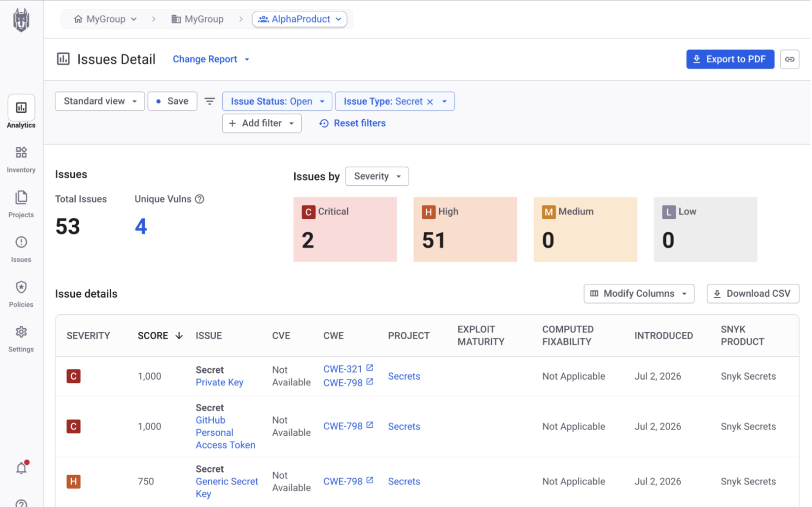Open the help question mark icon
This screenshot has width=812, height=507.
pos(21,503)
